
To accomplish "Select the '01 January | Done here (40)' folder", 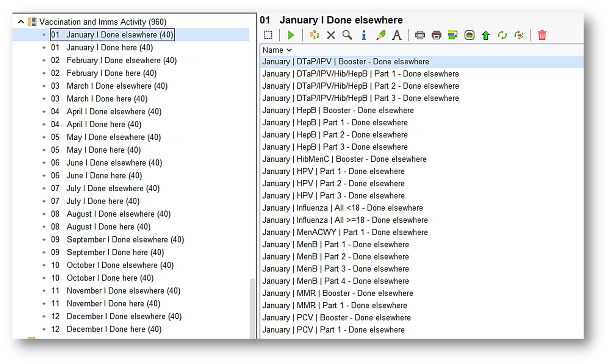I will [x=102, y=48].
